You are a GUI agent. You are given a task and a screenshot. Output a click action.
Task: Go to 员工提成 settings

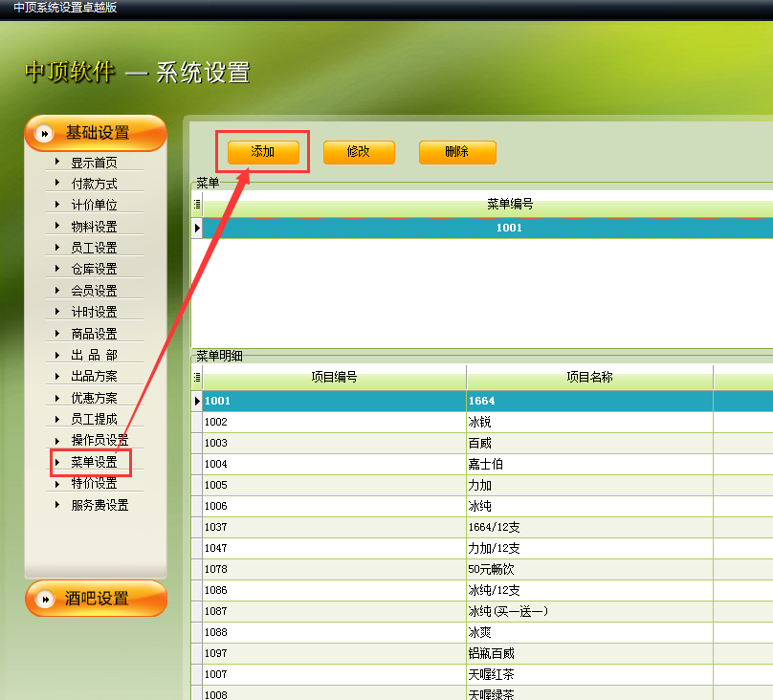click(94, 419)
